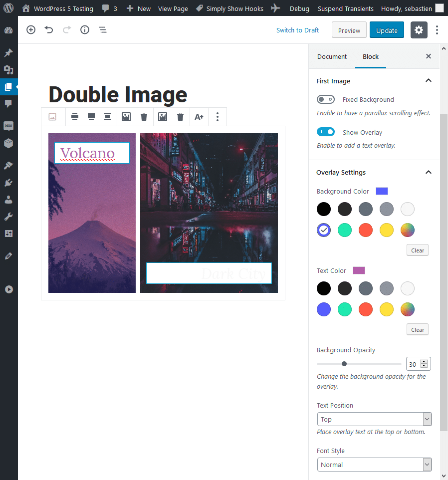Viewport: 448px width, 480px height.
Task: Open Dashboard in admin sidebar
Action: (8, 30)
